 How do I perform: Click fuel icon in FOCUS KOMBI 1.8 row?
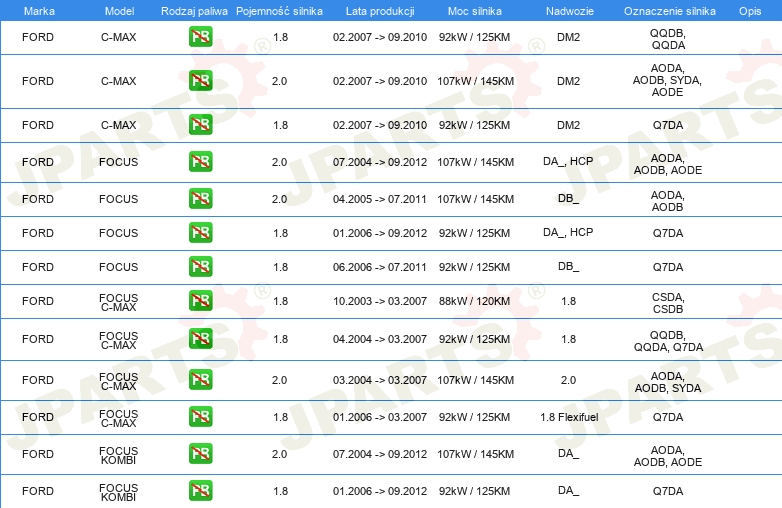[200, 491]
